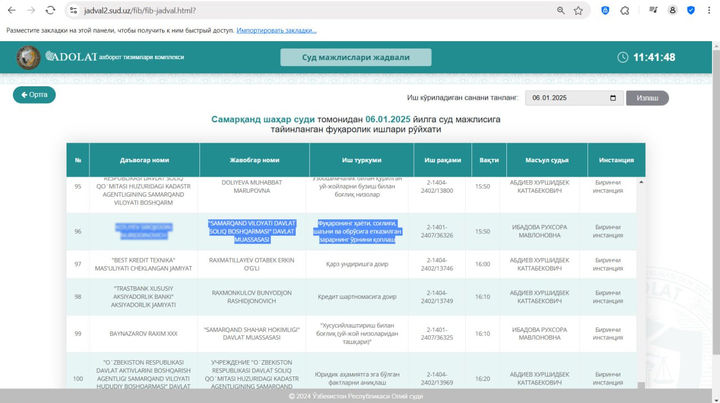The height and width of the screenshot is (403, 720).
Task: Click the Импортировать закладки link
Action: pos(284,30)
